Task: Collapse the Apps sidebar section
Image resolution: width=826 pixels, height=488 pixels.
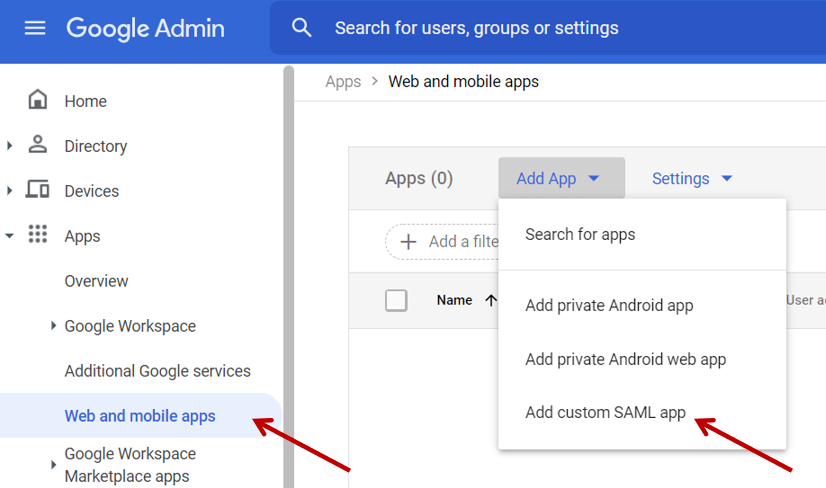Action: [x=10, y=236]
